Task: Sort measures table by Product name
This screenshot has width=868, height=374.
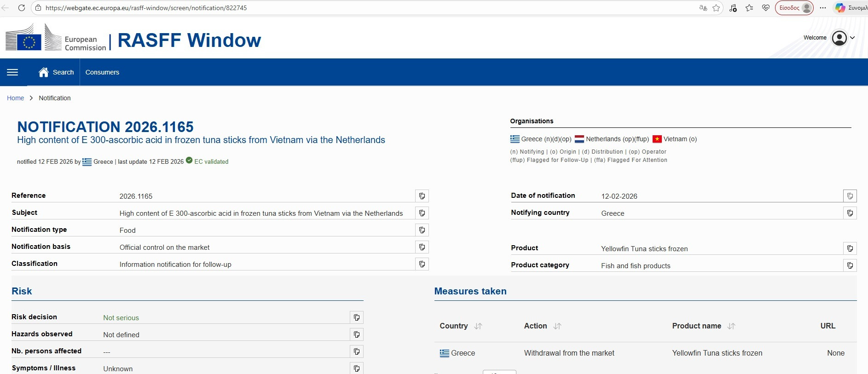Action: [731, 326]
